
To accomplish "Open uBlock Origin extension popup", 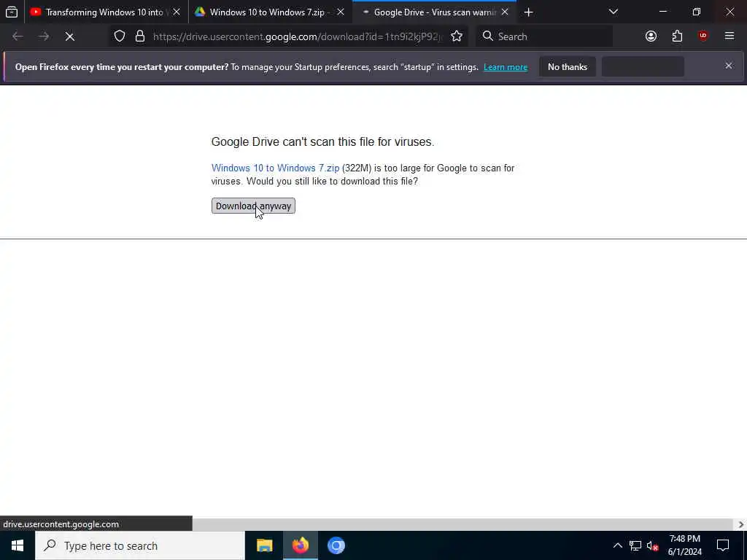I will [703, 36].
